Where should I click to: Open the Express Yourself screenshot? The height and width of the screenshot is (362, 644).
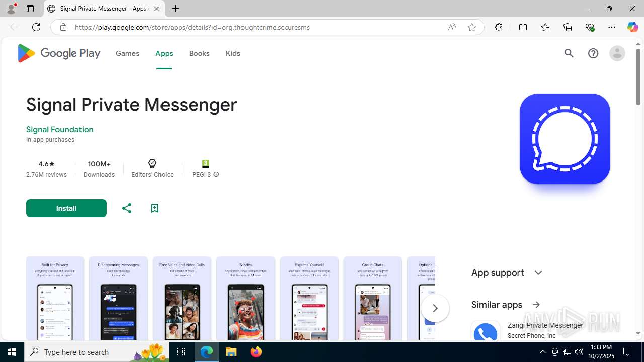pyautogui.click(x=309, y=299)
